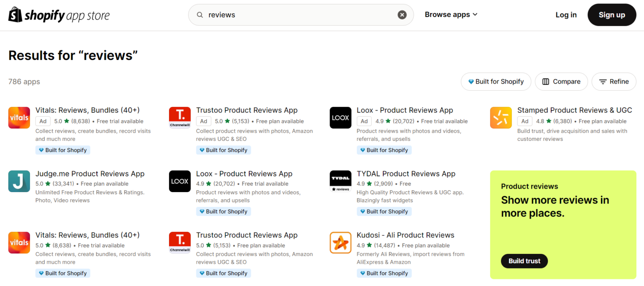Open Kudosi - Ali Product Reviews link
This screenshot has height=286, width=644.
click(405, 235)
